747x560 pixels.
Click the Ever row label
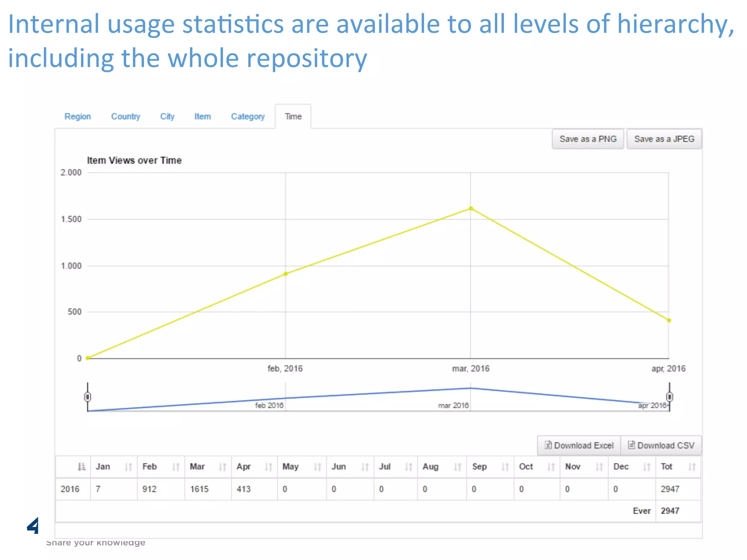(642, 511)
